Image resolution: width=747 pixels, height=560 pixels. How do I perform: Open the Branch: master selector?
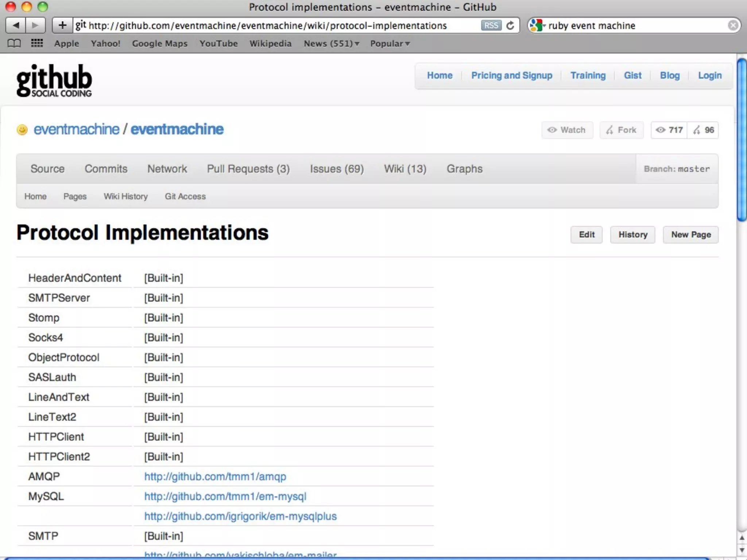[x=677, y=169]
